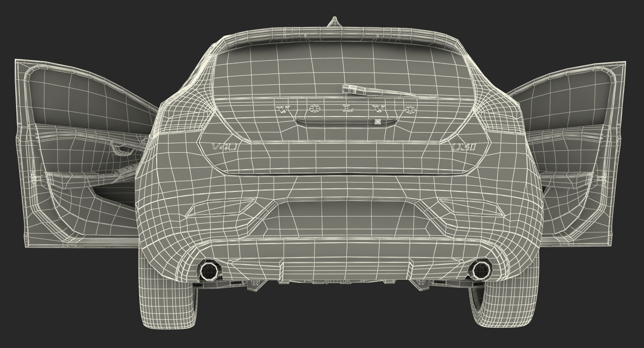
Task: Click the small square emblem on the tailgate handle
Action: 378,122
